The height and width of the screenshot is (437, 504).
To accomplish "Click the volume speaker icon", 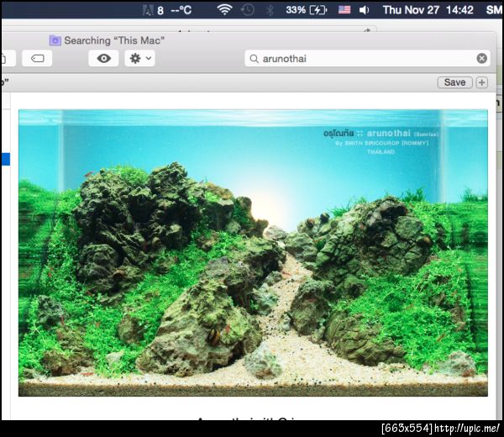I will coord(364,10).
